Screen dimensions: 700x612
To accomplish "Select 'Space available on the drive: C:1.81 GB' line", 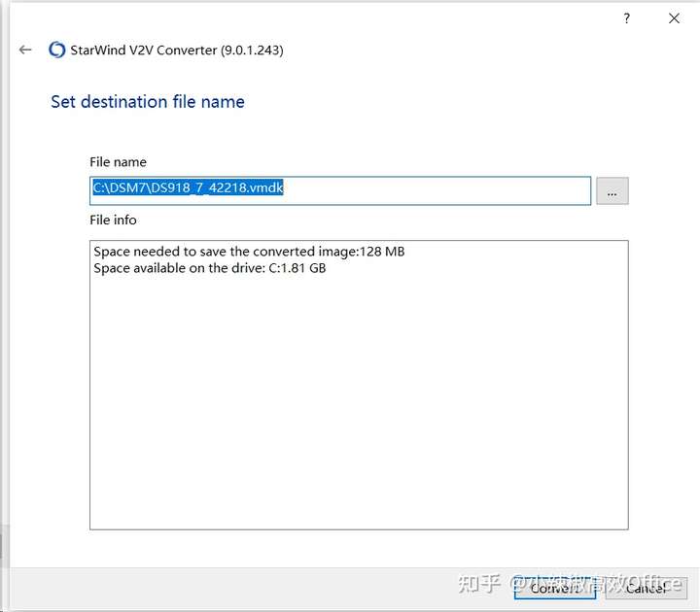I will 210,268.
